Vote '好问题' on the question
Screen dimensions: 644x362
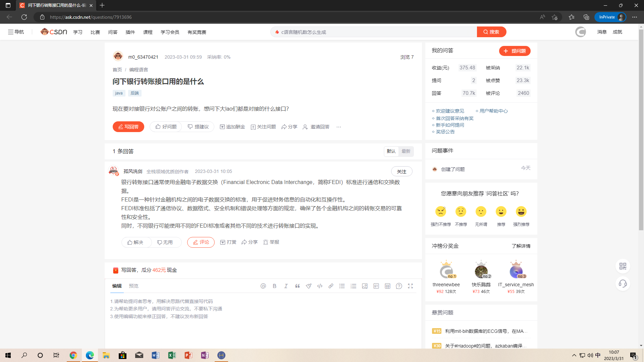pyautogui.click(x=166, y=127)
